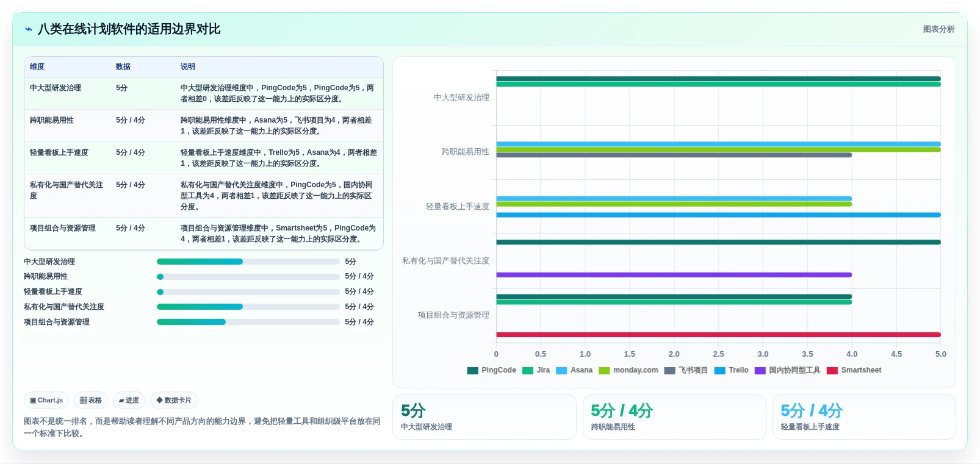Click the red Smartsheet bar in chart

[718, 335]
